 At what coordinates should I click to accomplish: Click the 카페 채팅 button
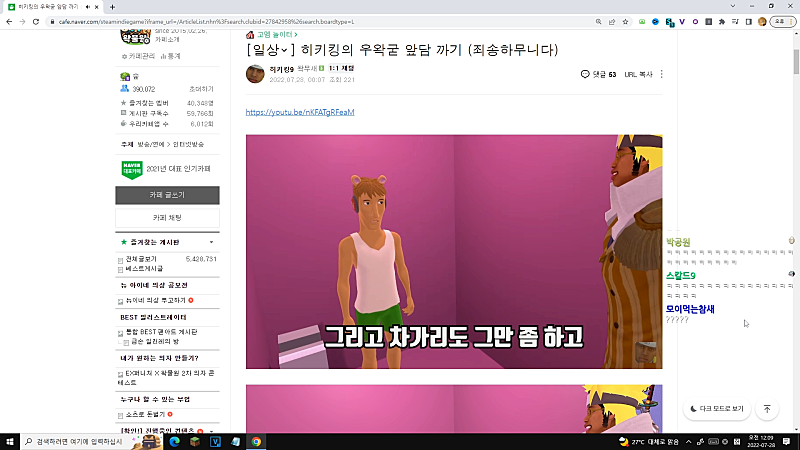coord(167,218)
